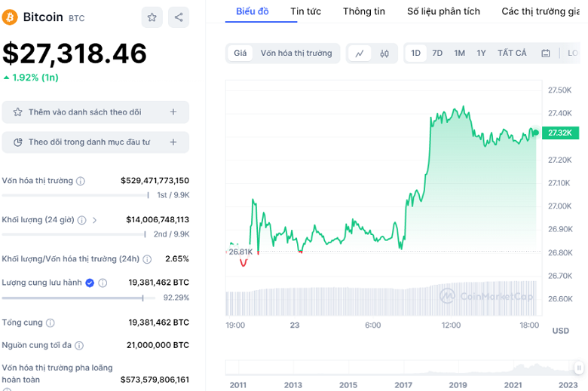Click info icon beside Vốn hóa thị trường

tap(81, 181)
